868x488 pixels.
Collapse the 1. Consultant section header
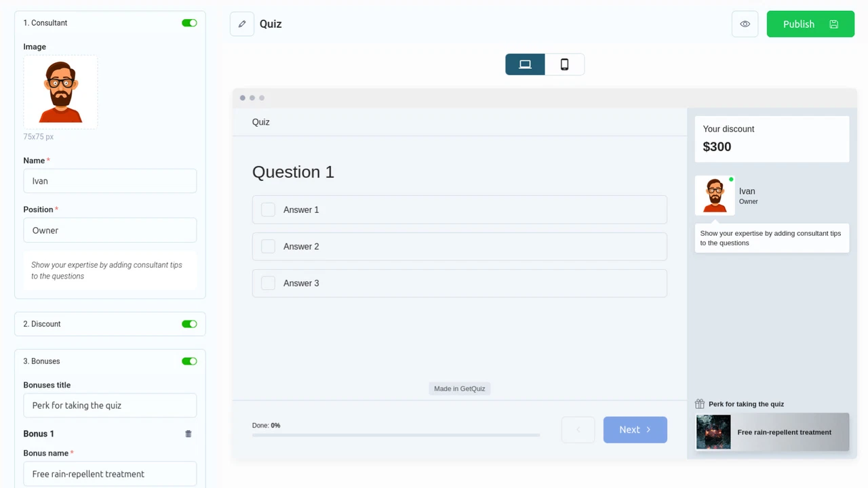pos(45,22)
